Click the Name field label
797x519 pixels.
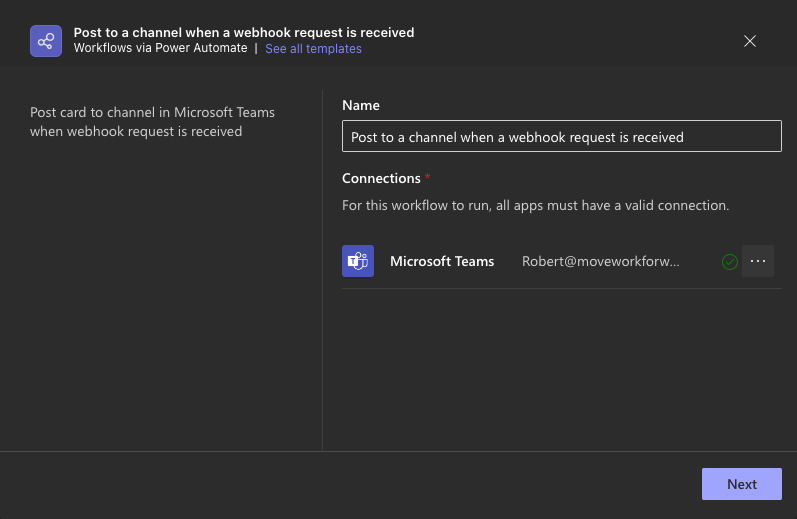361,105
